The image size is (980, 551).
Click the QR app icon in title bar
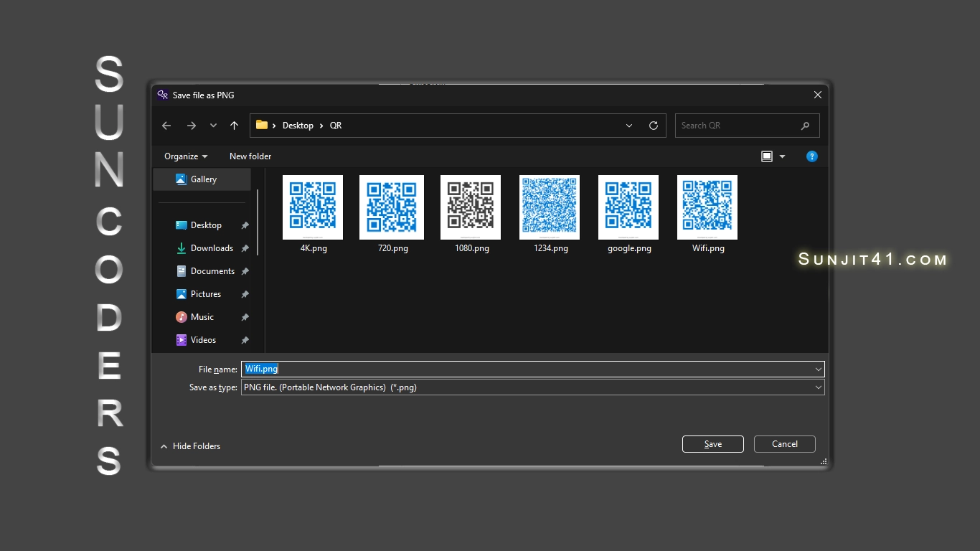coord(162,95)
